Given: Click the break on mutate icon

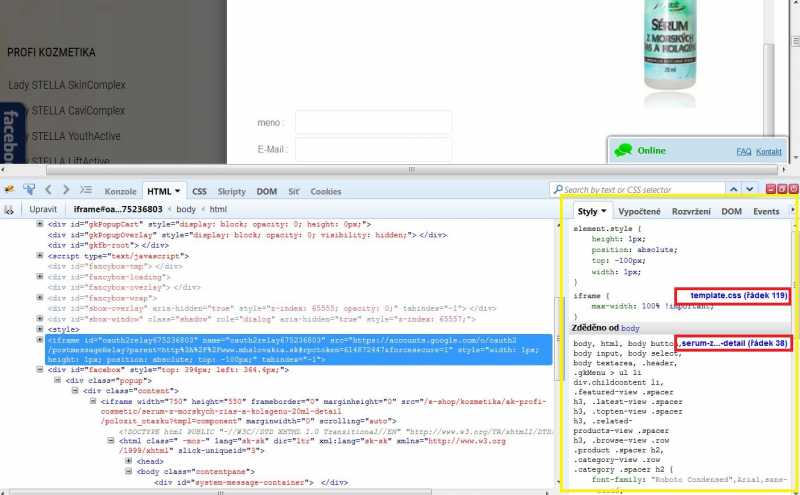Looking at the screenshot, I should [9, 209].
